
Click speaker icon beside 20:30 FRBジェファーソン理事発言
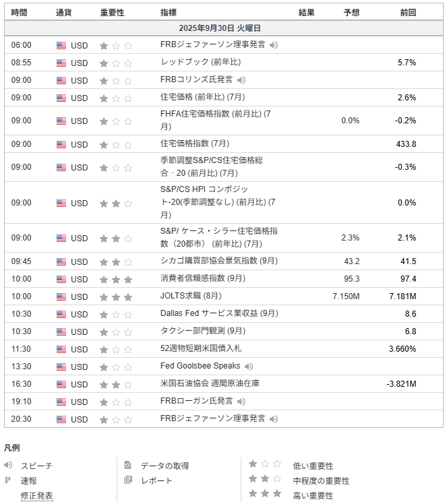274,418
